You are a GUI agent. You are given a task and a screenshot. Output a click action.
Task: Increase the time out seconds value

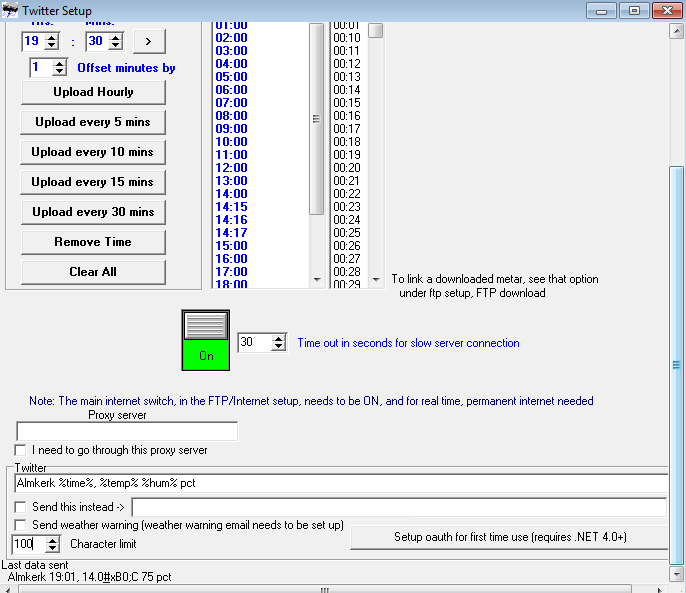point(278,338)
